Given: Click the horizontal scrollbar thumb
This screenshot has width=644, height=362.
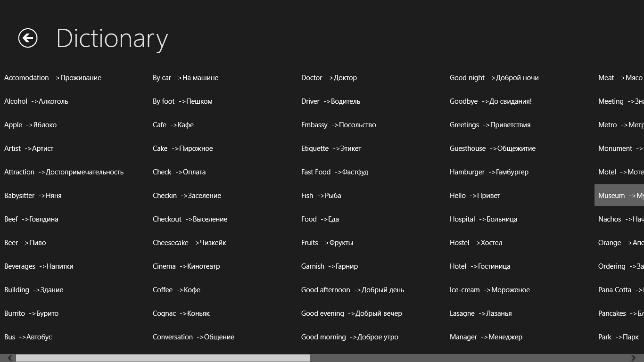Looking at the screenshot, I should (163, 358).
